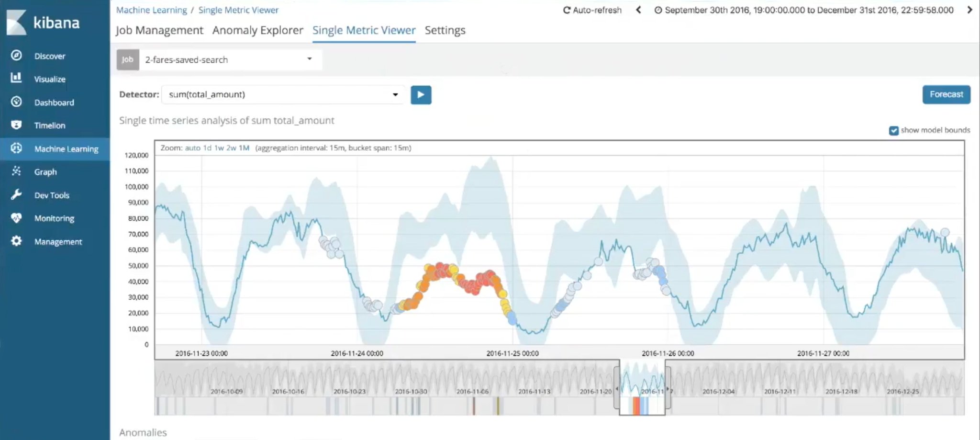
Task: Click the time range September 30th to December 31st
Action: (x=809, y=10)
